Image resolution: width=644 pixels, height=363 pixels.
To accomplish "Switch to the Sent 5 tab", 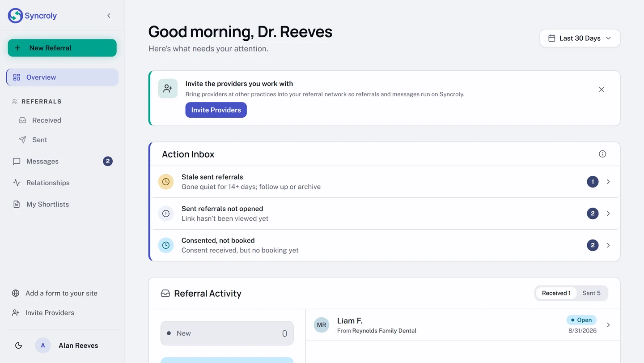I will (x=591, y=293).
